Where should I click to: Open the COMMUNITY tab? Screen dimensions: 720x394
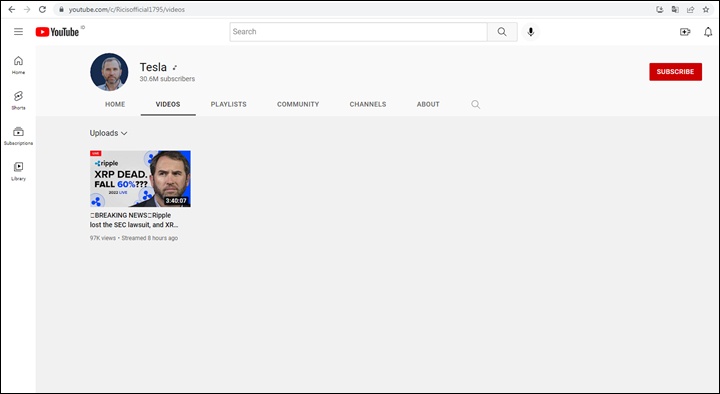298,104
